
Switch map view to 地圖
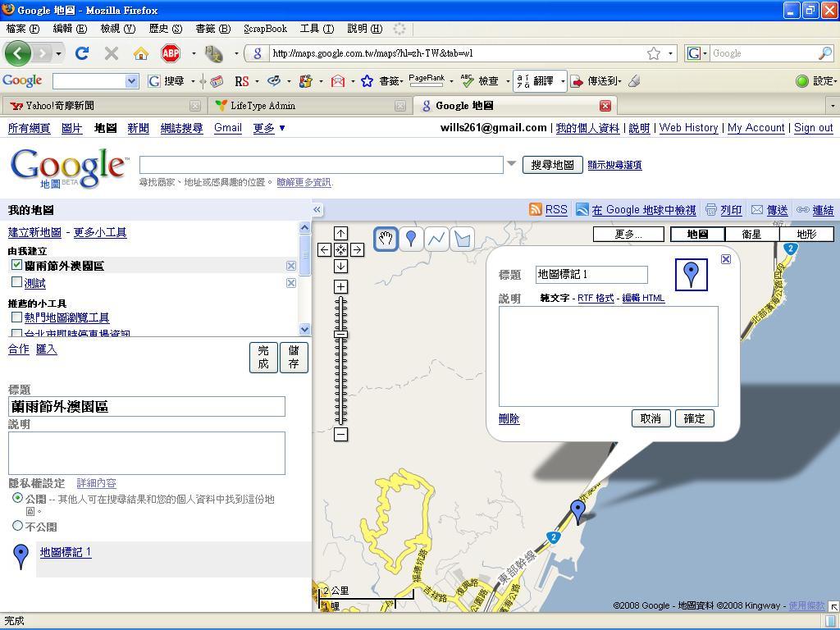click(697, 234)
